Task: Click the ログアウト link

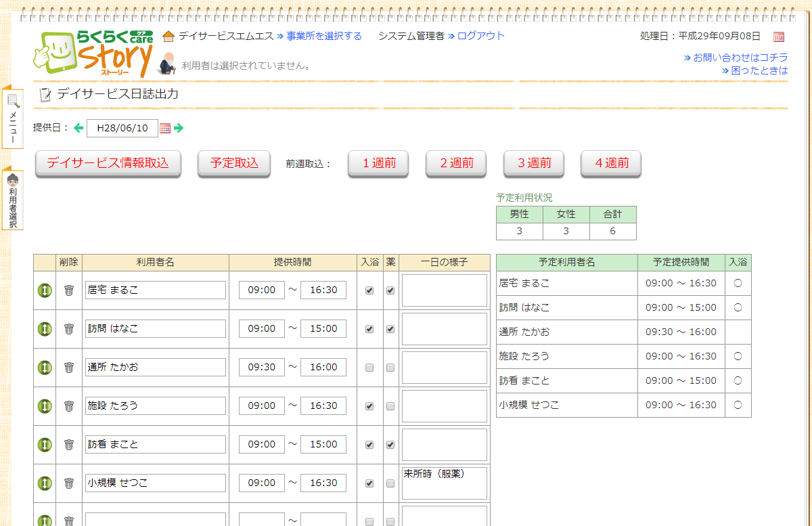Action: tap(481, 36)
